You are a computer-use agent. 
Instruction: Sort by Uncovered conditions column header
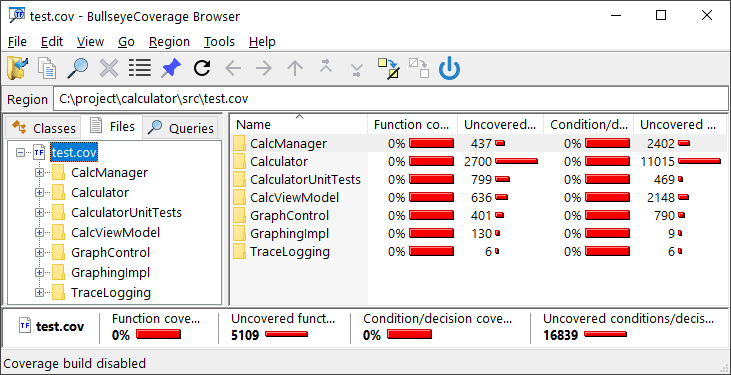click(x=680, y=125)
